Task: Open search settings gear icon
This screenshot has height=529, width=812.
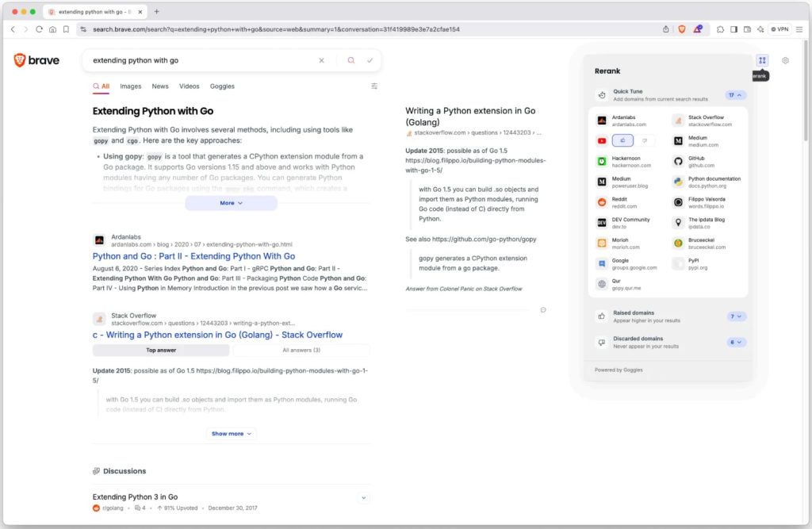Action: click(x=786, y=60)
